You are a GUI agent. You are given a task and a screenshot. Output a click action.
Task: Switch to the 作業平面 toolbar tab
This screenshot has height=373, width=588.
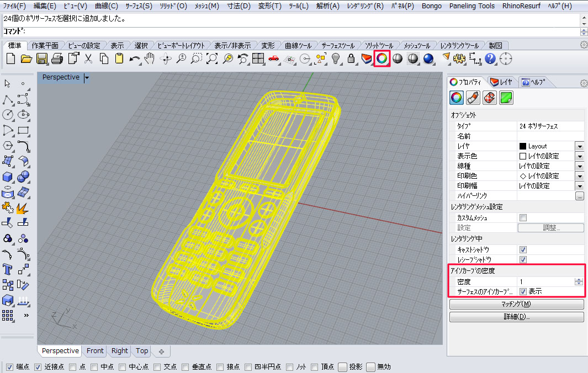45,46
